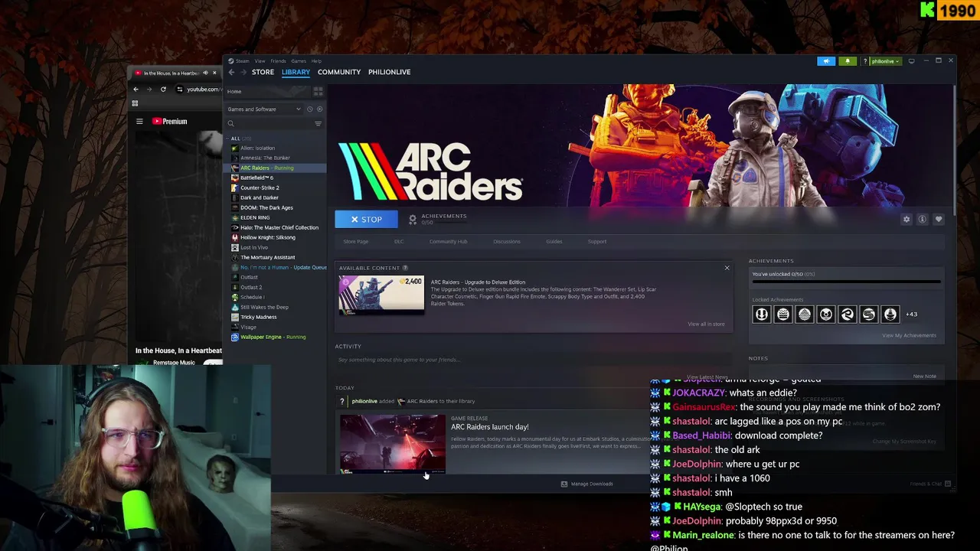Open the Deluxe Edition upgrade thumbnail
980x551 pixels.
381,295
